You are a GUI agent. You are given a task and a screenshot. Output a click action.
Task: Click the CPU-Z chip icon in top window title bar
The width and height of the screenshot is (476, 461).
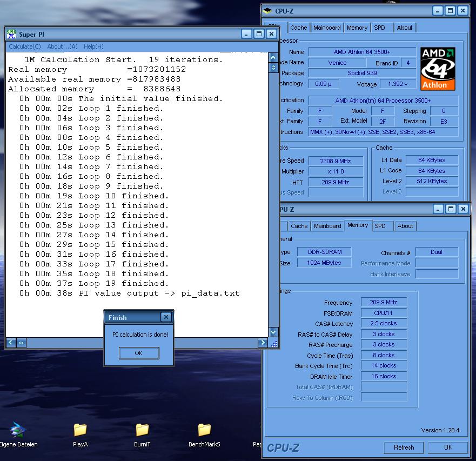267,11
